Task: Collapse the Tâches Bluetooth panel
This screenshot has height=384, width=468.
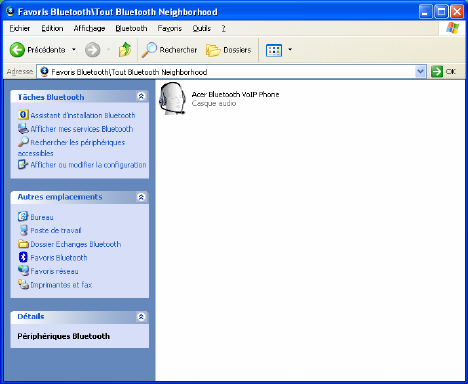Action: coord(141,97)
